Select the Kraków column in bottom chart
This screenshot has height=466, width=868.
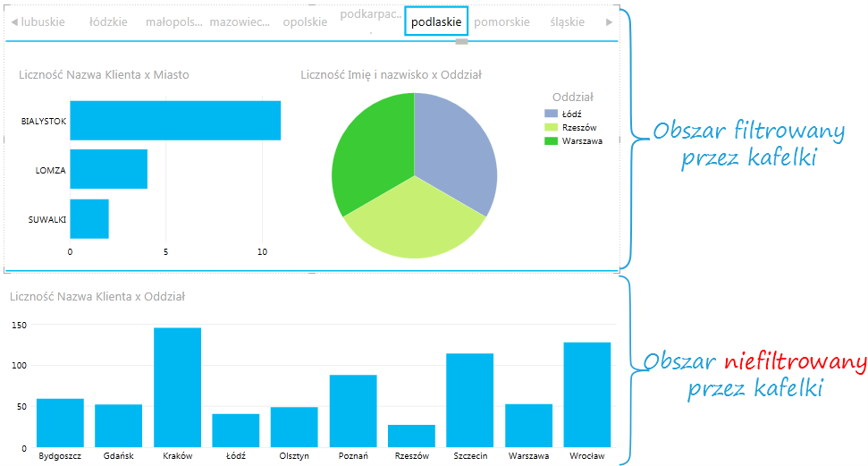[x=177, y=387]
